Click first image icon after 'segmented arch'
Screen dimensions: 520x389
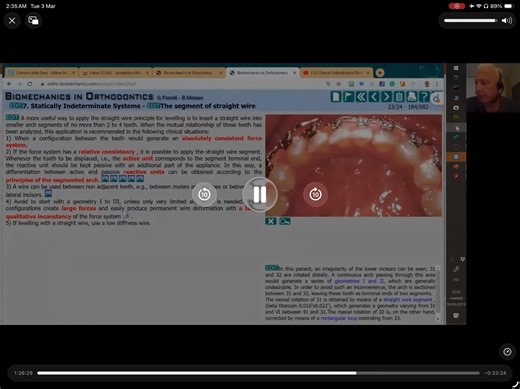(x=105, y=179)
